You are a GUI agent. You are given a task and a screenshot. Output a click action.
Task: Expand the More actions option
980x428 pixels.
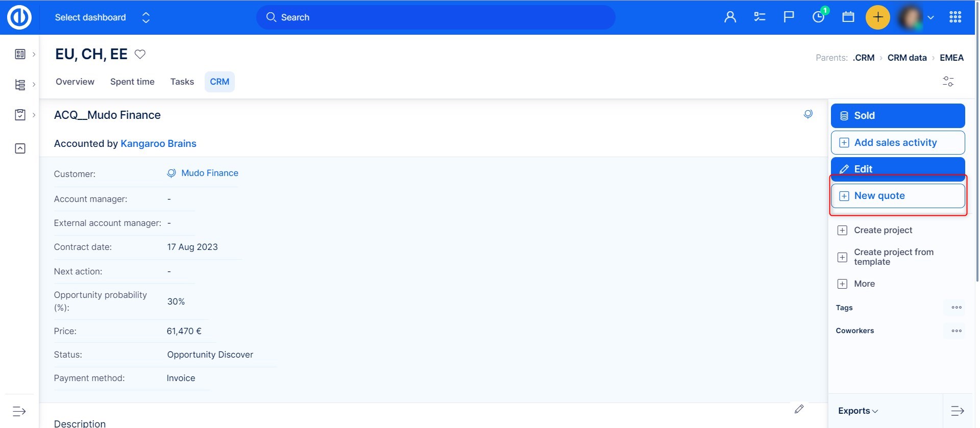[x=864, y=284]
